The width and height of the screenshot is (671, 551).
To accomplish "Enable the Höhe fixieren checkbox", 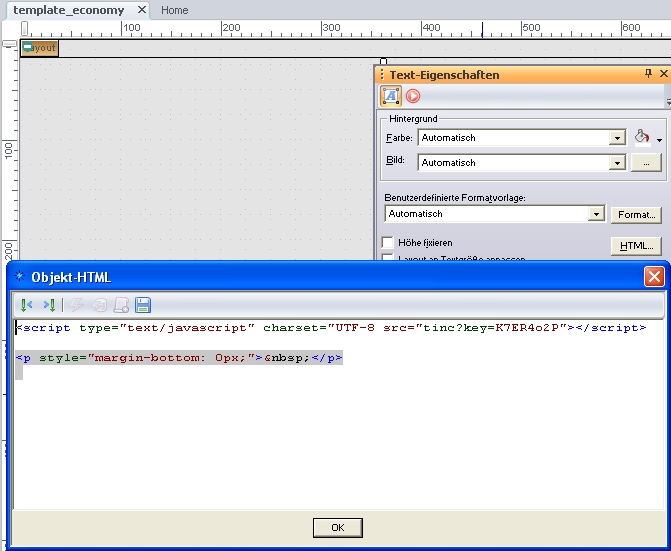I will coord(388,243).
